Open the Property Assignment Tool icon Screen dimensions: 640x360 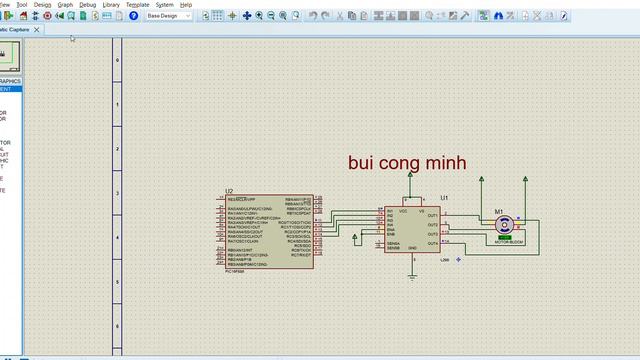tap(511, 16)
